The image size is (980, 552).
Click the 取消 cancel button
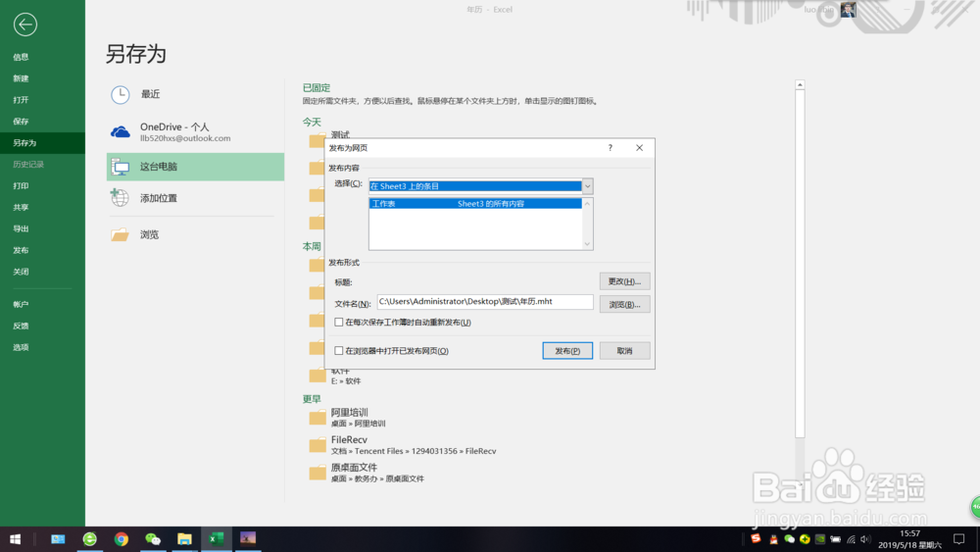(x=624, y=351)
